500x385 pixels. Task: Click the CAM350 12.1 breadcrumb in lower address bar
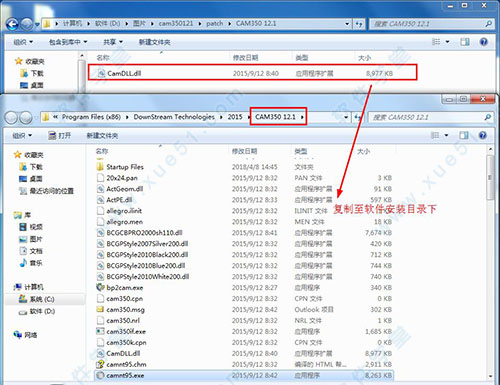coord(275,117)
